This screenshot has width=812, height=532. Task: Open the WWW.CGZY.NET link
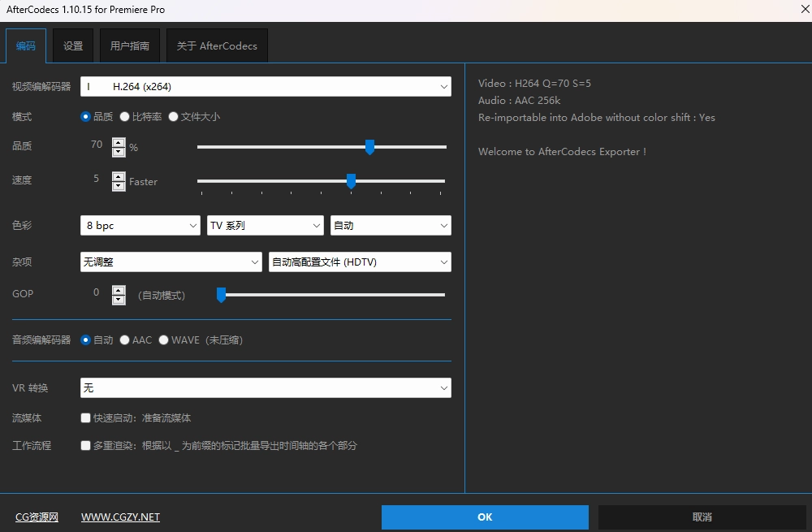(x=120, y=517)
